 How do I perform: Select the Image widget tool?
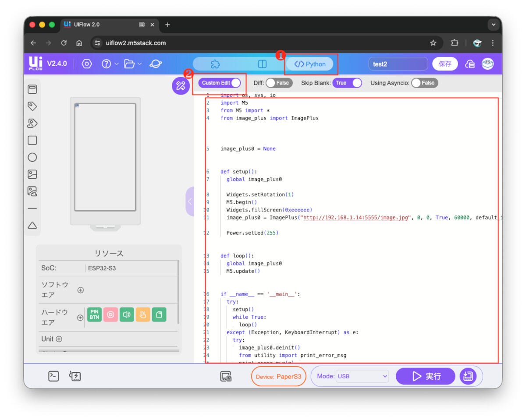pos(32,174)
